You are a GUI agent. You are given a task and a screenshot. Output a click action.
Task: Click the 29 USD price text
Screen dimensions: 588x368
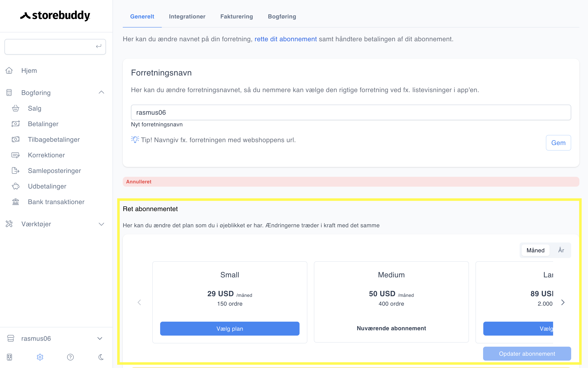coord(220,294)
